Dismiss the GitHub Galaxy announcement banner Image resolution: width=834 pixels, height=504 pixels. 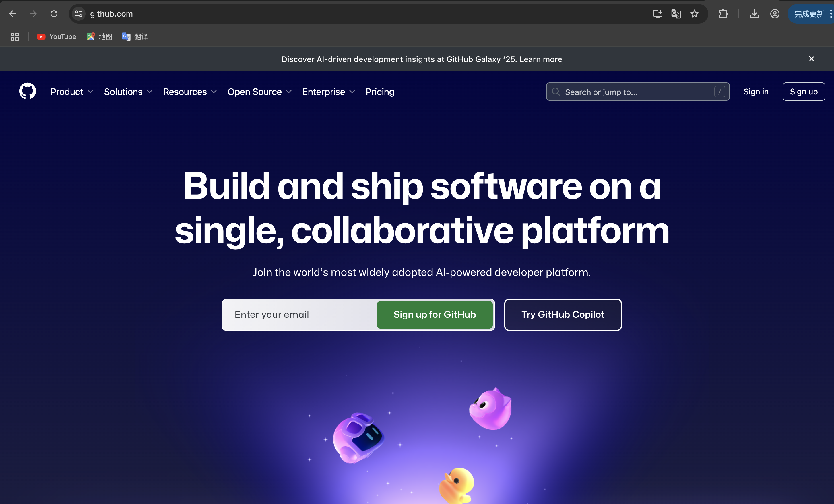[811, 59]
